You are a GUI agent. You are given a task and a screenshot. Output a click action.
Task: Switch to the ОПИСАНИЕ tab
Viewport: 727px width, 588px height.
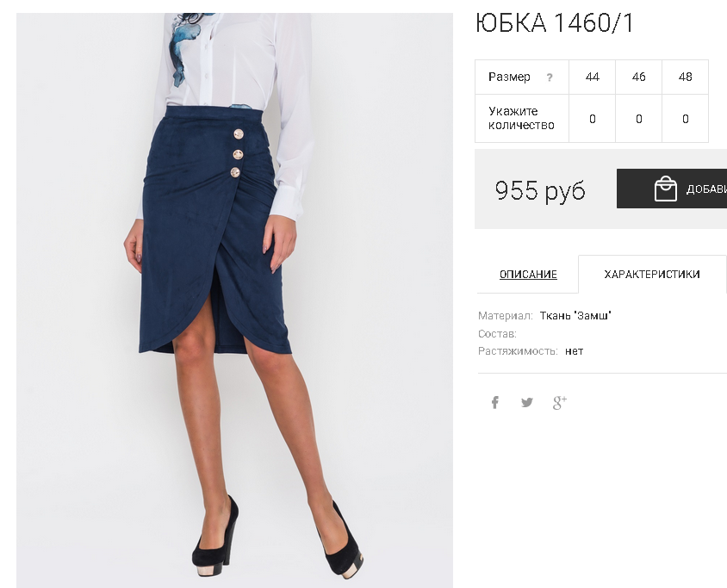528,275
